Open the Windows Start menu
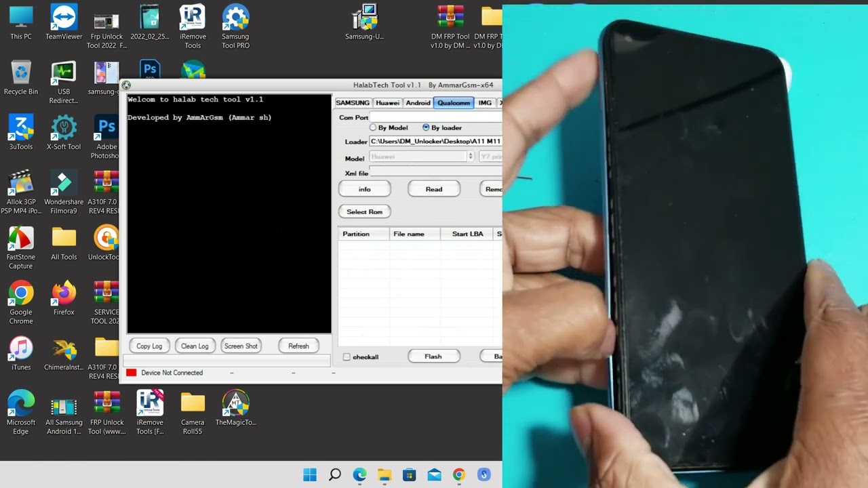868x488 pixels. [310, 474]
